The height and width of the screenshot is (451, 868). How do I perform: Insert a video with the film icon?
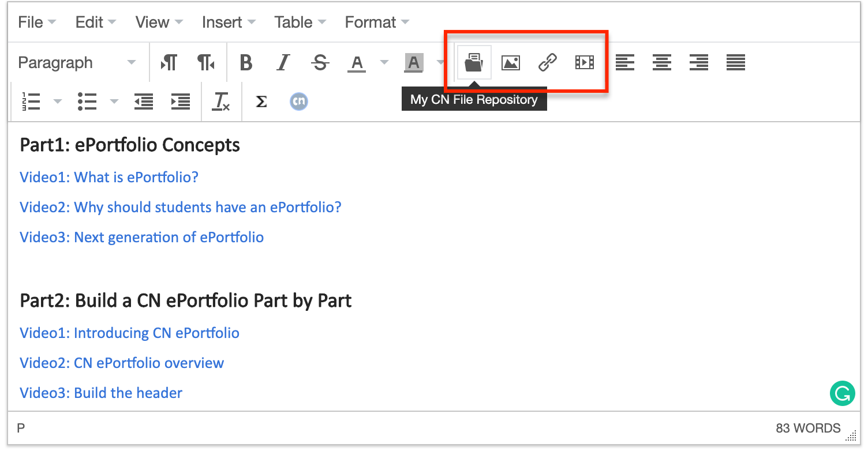585,62
